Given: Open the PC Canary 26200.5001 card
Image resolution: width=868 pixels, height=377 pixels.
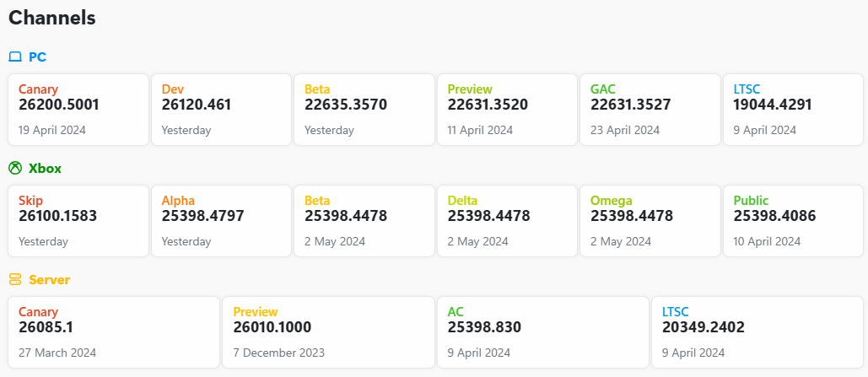Looking at the screenshot, I should point(78,110).
